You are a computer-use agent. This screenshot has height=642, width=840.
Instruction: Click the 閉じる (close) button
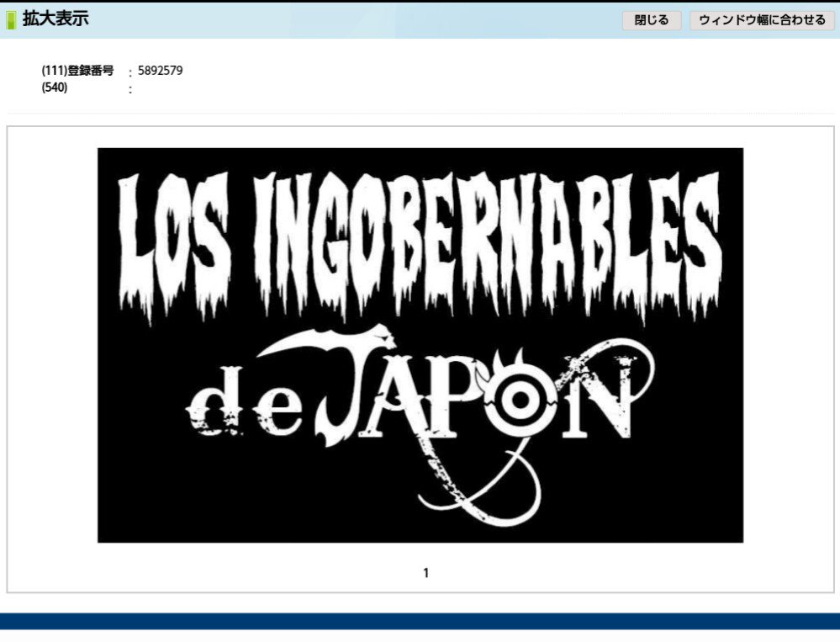(x=652, y=20)
